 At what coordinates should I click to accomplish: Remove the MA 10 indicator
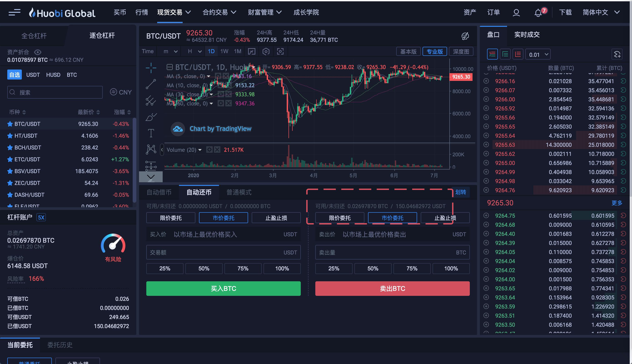[228, 85]
